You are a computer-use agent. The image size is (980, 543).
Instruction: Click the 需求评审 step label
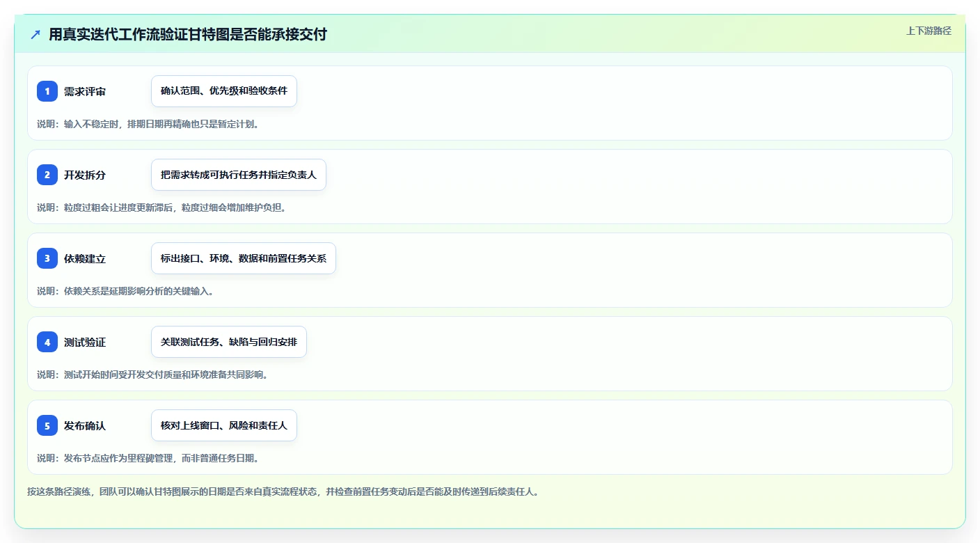(85, 91)
